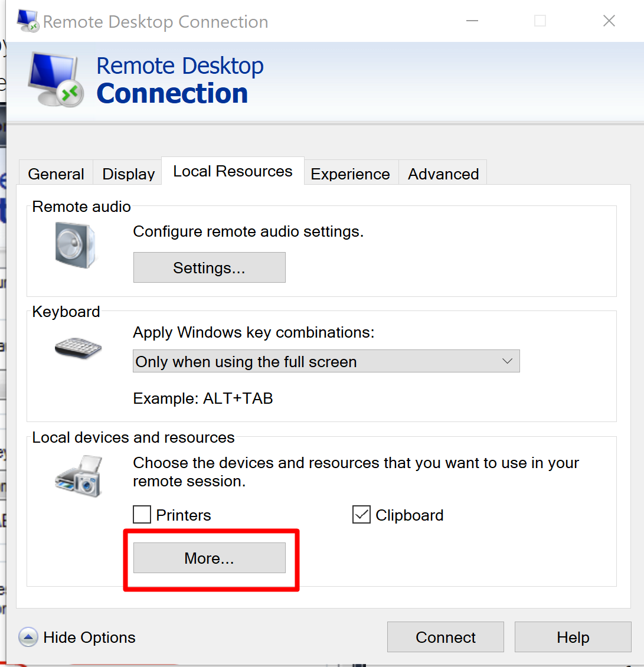Click the Remote Desktop Connection banner logo

point(54,80)
